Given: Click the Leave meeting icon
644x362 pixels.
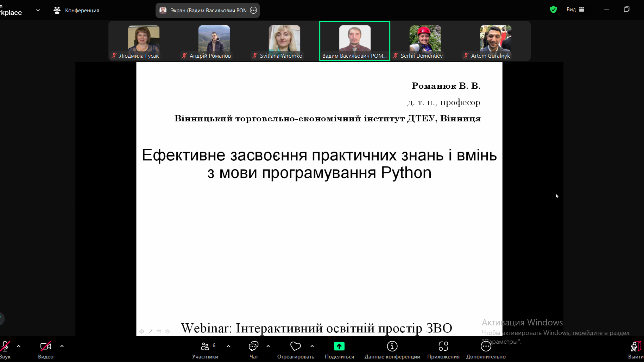Looking at the screenshot, I should (635, 347).
